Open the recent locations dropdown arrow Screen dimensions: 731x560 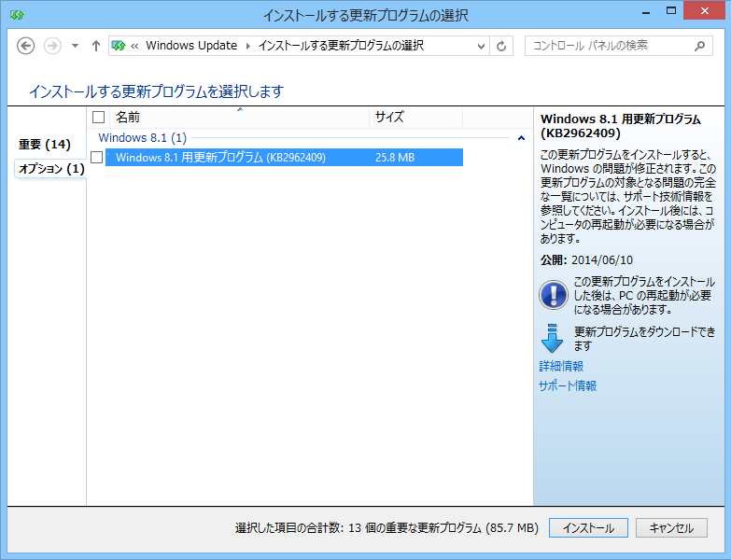75,46
